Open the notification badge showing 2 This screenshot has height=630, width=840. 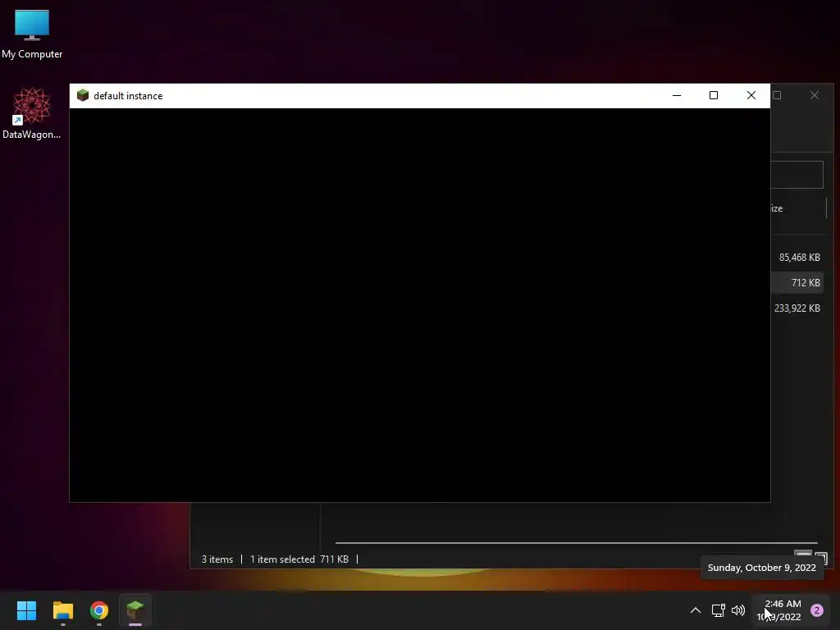pyautogui.click(x=816, y=610)
